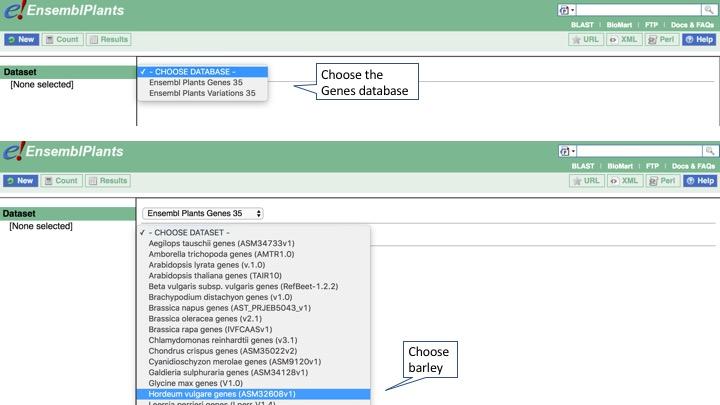Viewport: 720px width, 405px height.
Task: Choose Chlamydomonas reinhardtii genes (v3.1)
Action: (x=253, y=340)
